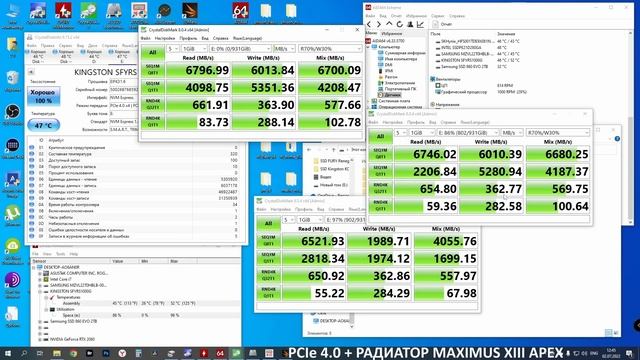This screenshot has height=360, width=640.
Task: Run RND4K Q32T1 test in the E: 86% window
Action: [x=380, y=189]
